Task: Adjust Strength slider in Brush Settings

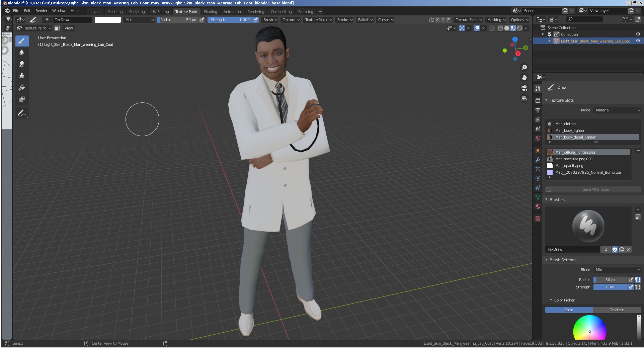Action: click(x=610, y=287)
